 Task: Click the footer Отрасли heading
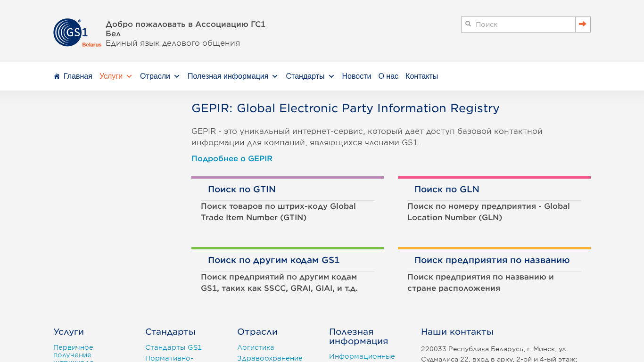(257, 332)
